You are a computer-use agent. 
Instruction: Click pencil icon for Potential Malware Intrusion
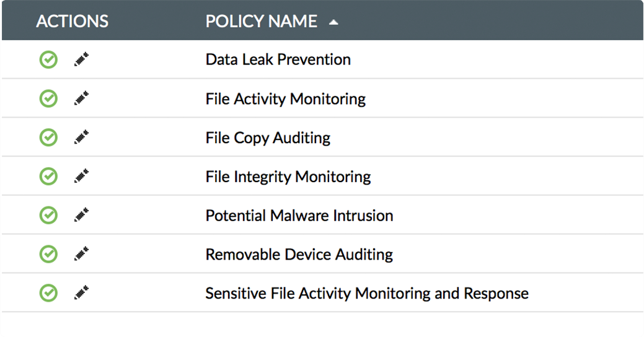(x=81, y=216)
